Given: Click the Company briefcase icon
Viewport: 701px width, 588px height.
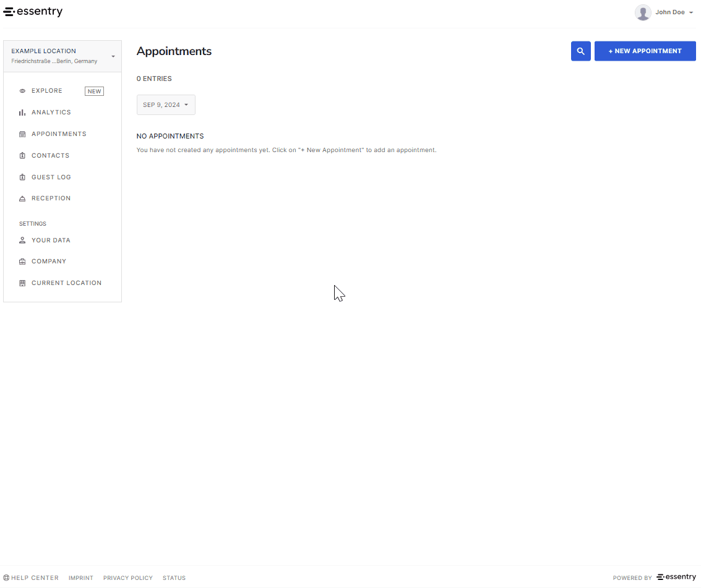Looking at the screenshot, I should [22, 262].
